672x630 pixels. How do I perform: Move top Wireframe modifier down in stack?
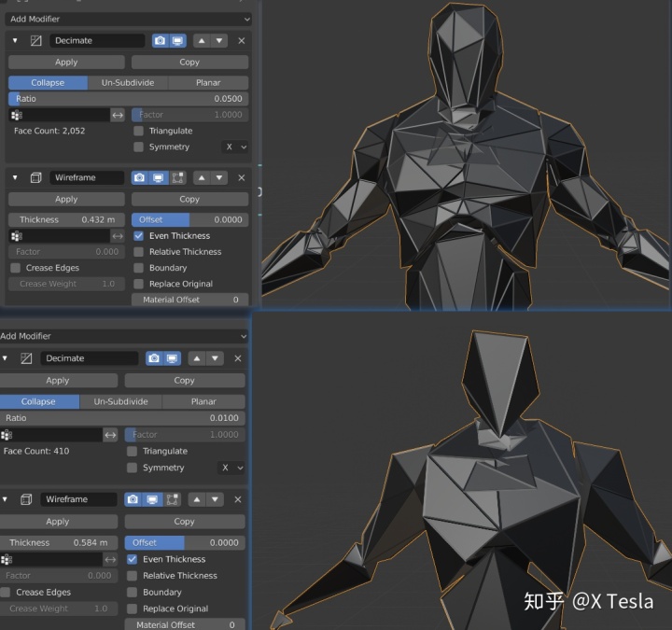(x=219, y=178)
